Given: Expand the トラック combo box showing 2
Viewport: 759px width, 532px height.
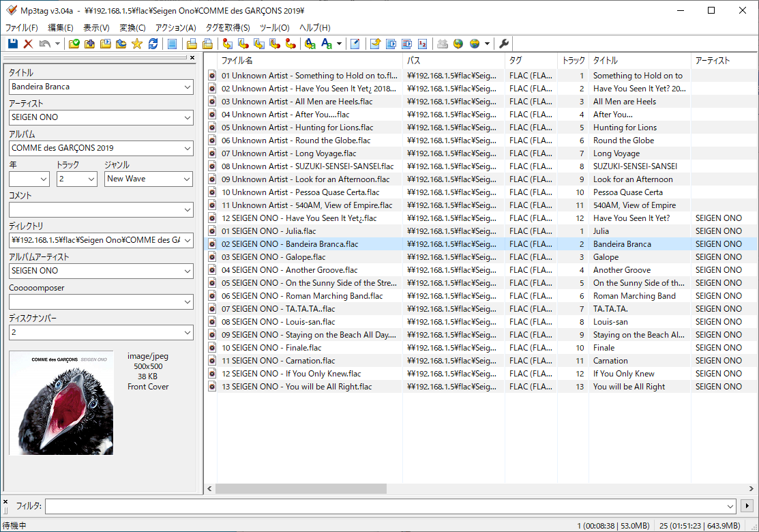Looking at the screenshot, I should pos(91,179).
